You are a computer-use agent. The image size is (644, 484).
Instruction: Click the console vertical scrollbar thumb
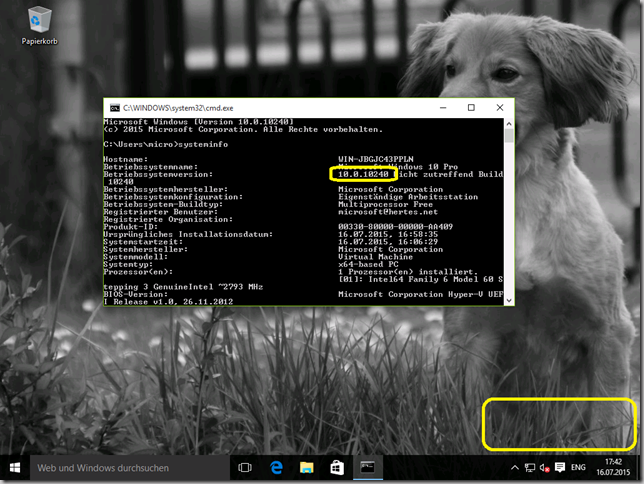pos(509,136)
